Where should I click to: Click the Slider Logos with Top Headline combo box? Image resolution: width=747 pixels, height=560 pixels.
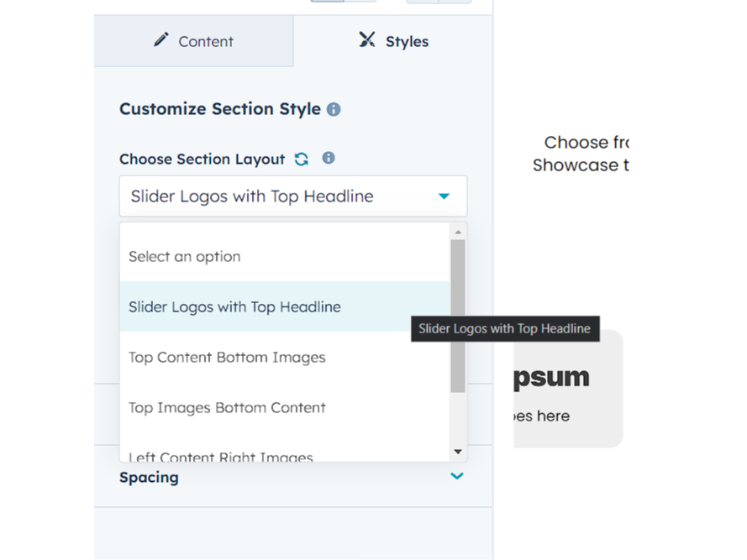click(277, 196)
